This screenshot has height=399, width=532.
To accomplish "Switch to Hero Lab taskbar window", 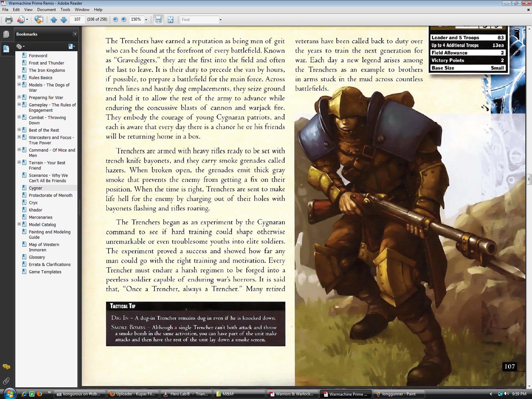I will 187,394.
